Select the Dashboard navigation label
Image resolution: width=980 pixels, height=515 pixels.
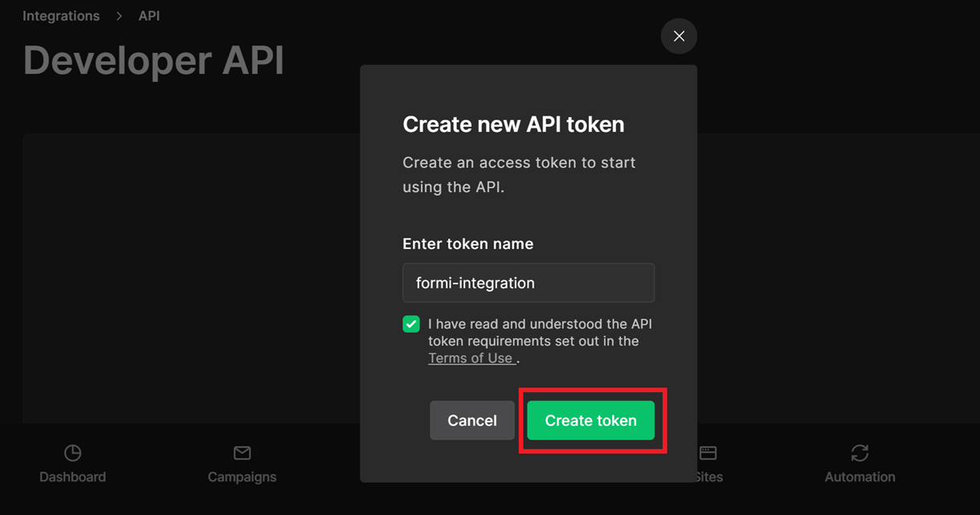(x=73, y=476)
